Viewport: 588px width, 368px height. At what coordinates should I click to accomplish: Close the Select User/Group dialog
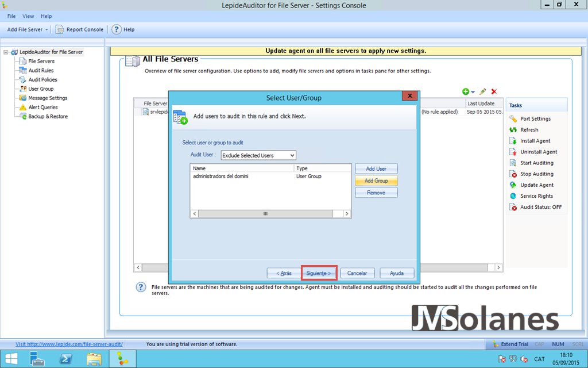pos(410,96)
